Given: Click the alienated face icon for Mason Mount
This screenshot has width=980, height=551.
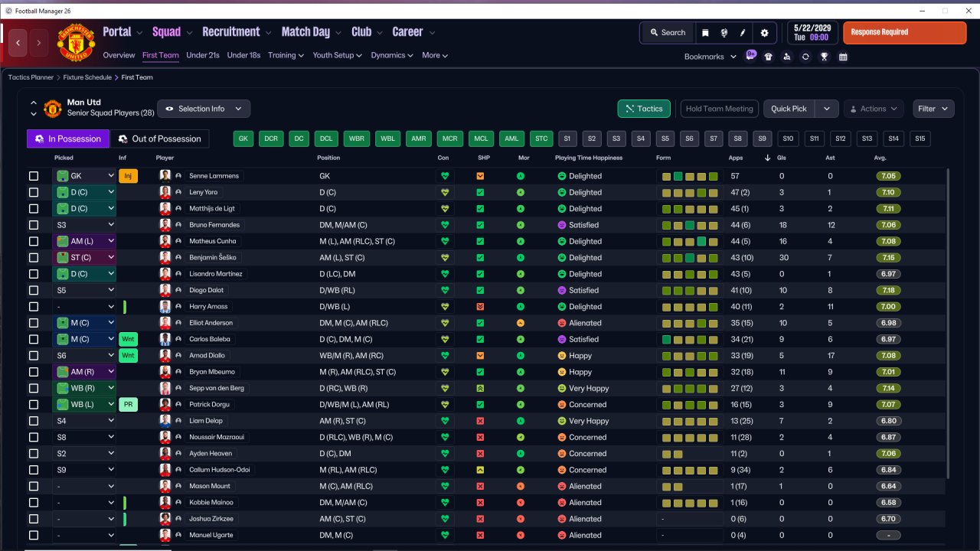Looking at the screenshot, I should [x=561, y=487].
